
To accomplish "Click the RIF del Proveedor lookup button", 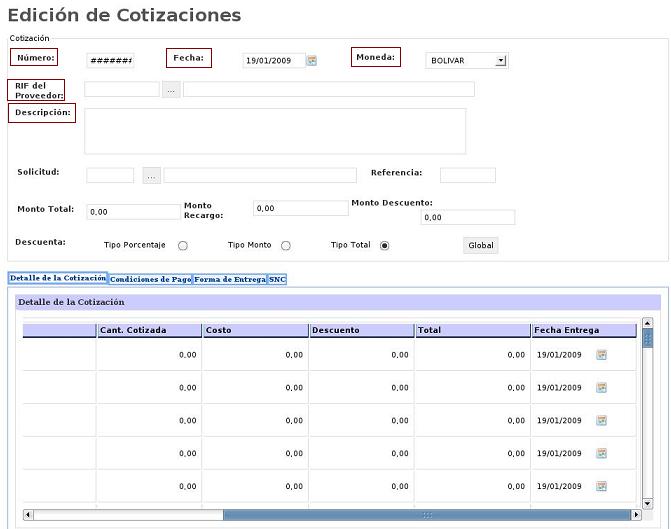I will 171,90.
